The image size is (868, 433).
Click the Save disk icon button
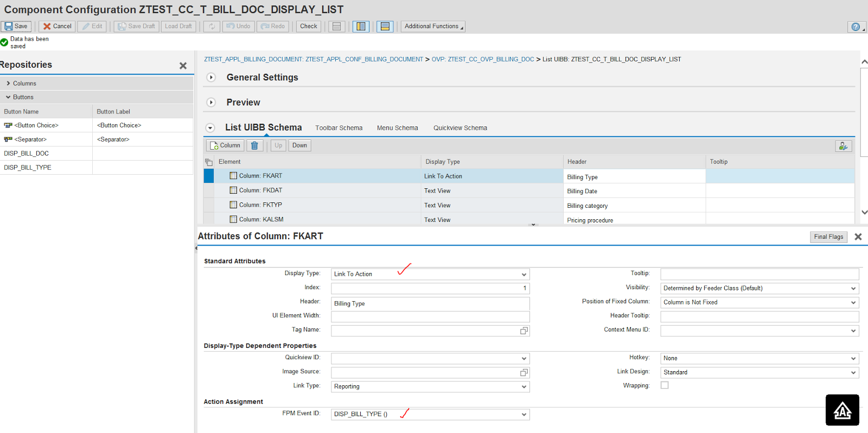coord(16,26)
